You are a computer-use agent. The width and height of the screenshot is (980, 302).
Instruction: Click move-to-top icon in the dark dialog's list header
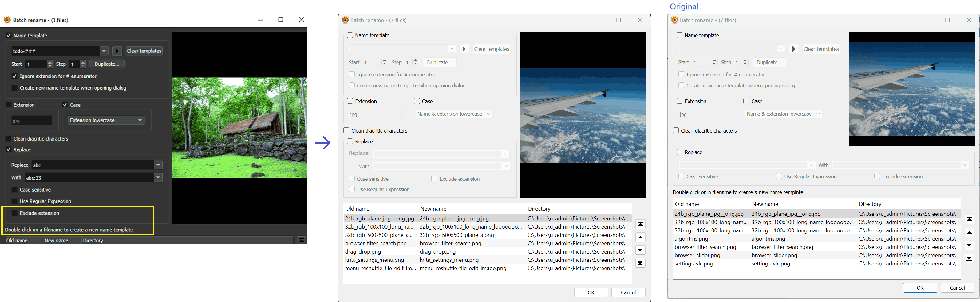point(301,240)
